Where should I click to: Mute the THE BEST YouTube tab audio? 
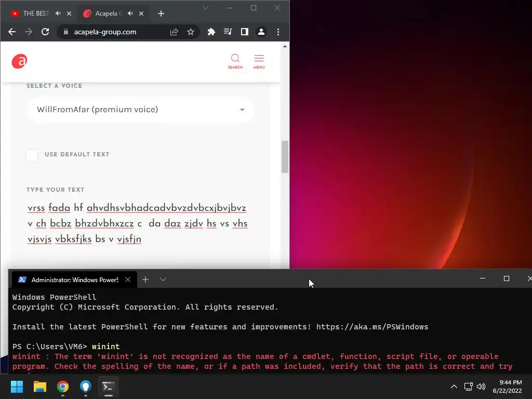[x=58, y=13]
